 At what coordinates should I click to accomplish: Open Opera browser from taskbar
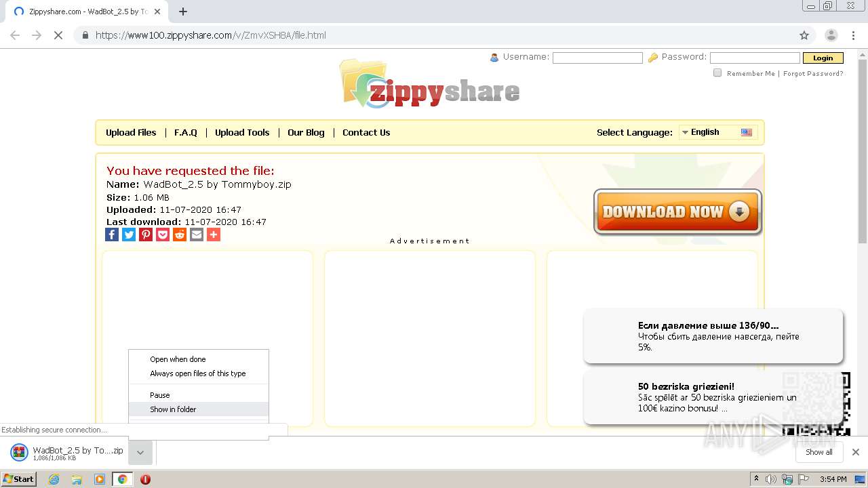pos(145,479)
